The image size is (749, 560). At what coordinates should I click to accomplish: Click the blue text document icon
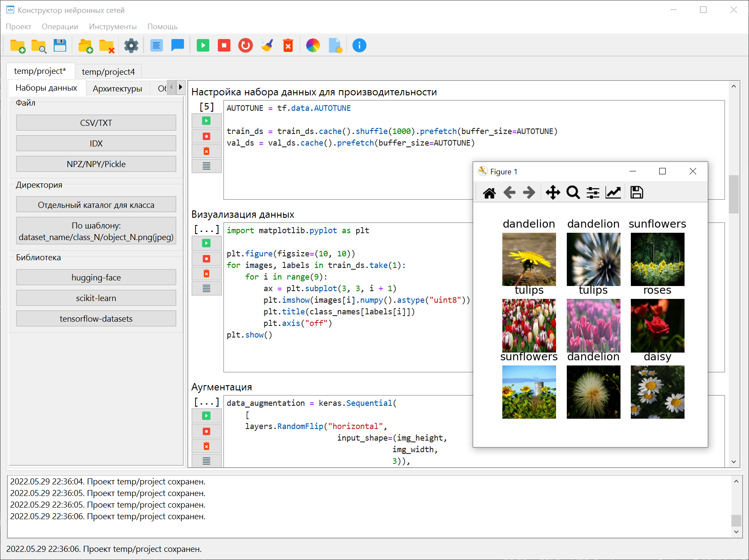coord(156,46)
